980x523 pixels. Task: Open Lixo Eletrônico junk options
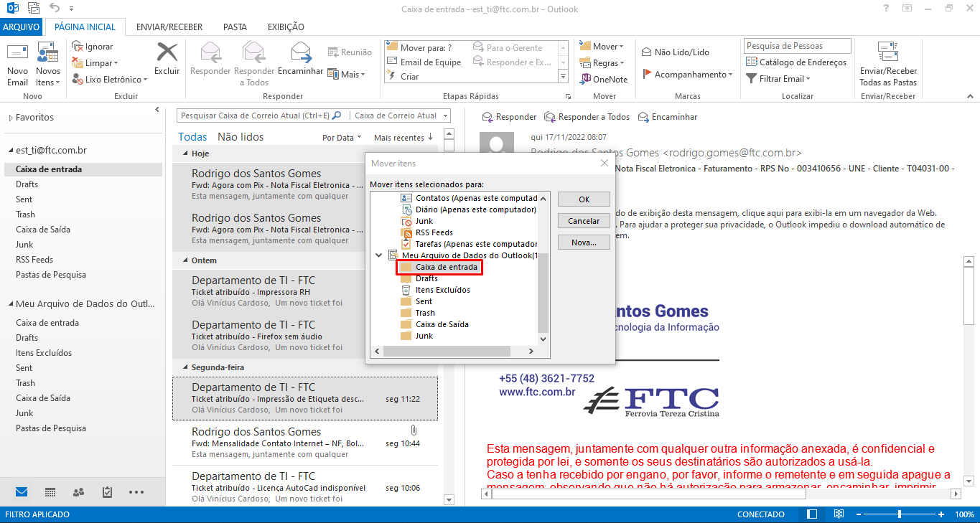click(109, 80)
